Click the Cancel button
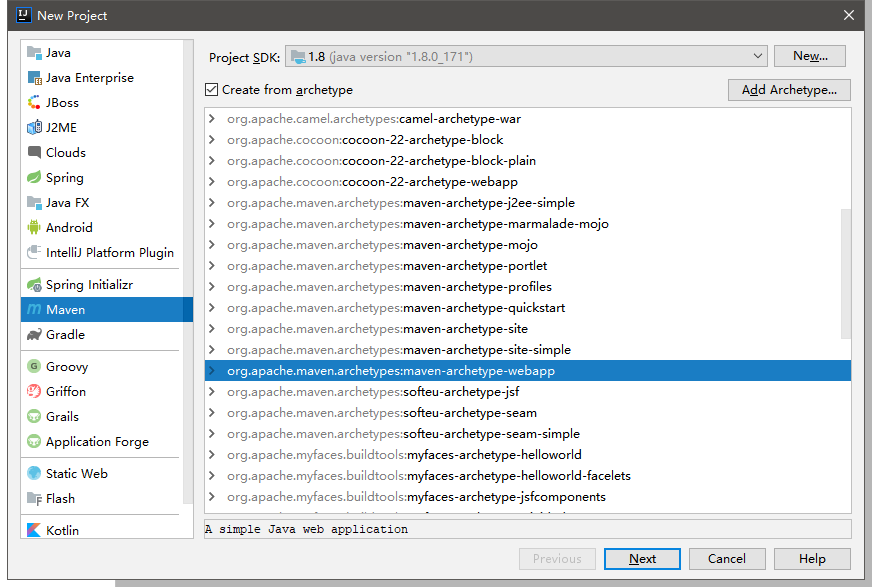872x587 pixels. coord(727,559)
